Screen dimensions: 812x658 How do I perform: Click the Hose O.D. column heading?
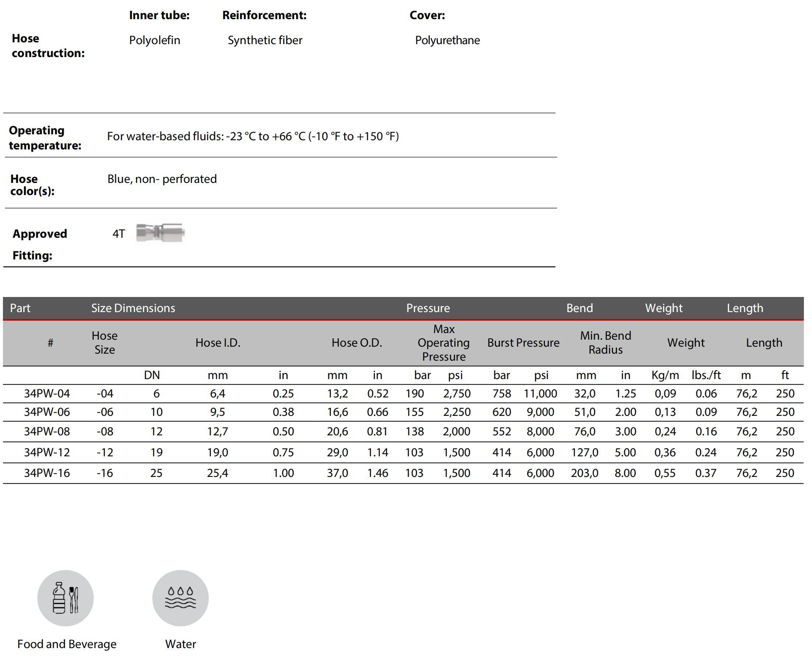[x=356, y=343]
